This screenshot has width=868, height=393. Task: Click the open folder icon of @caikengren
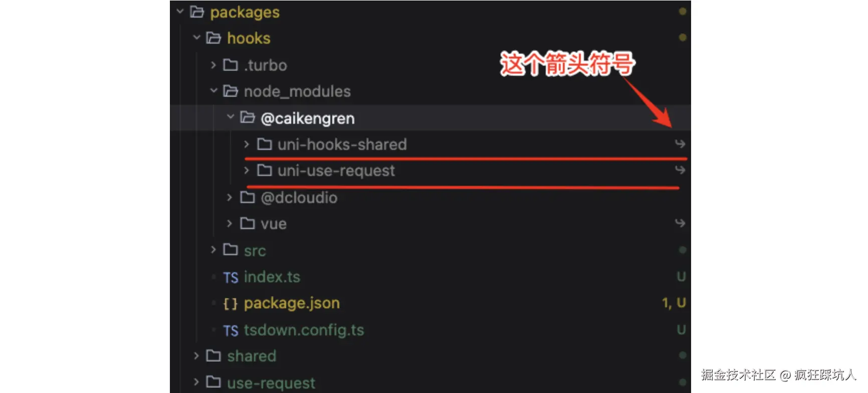248,117
